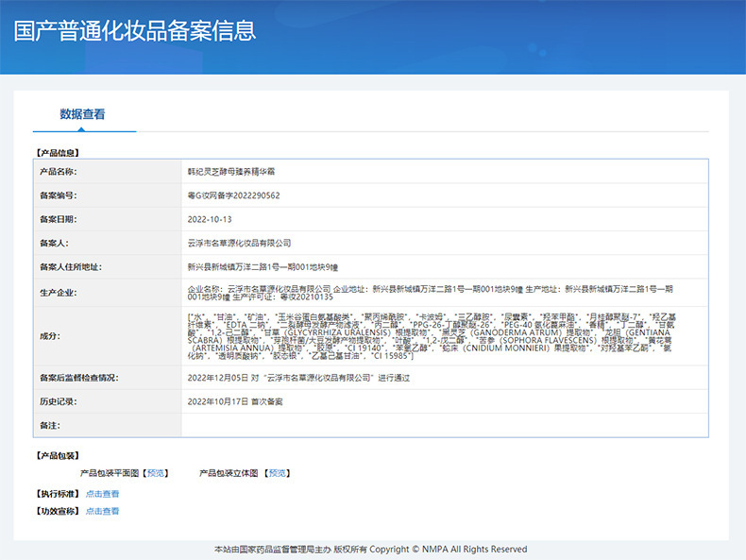Click the filing number 粤G妆网备字2022290562
The image size is (746, 560).
(x=233, y=195)
